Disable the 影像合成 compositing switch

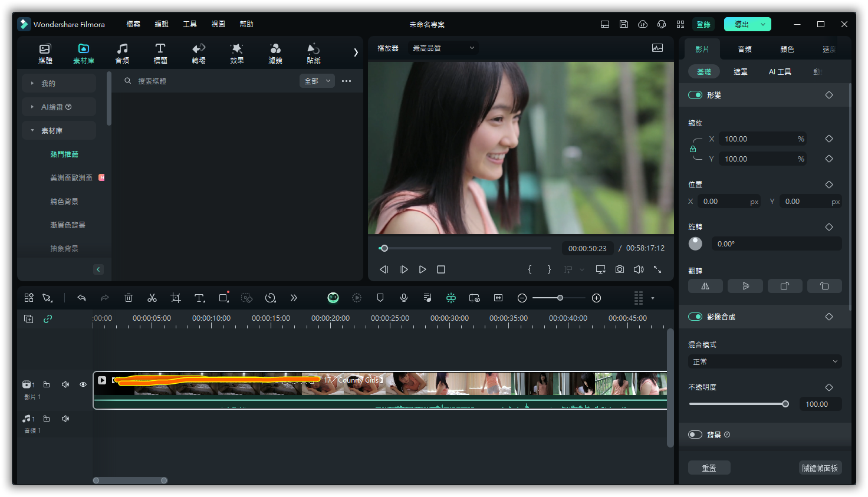(x=695, y=317)
